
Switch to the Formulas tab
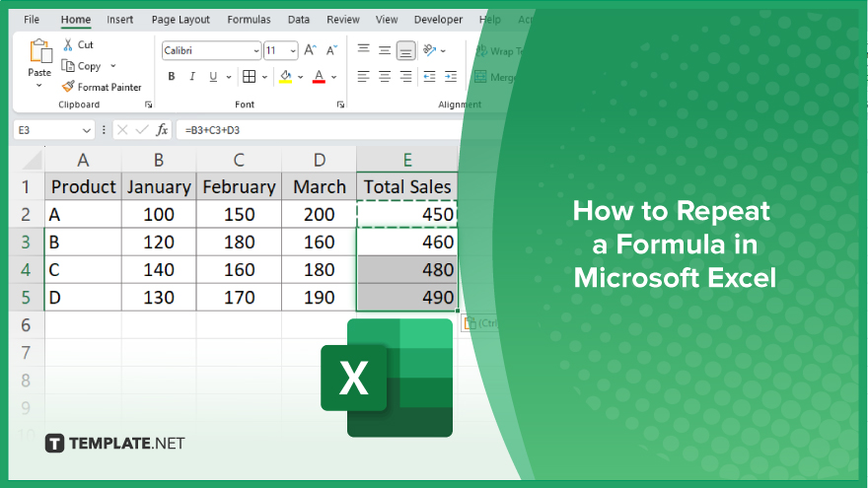pos(249,20)
